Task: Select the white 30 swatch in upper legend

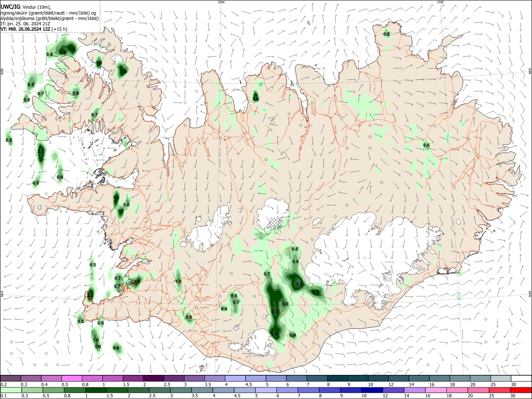Action: click(522, 378)
